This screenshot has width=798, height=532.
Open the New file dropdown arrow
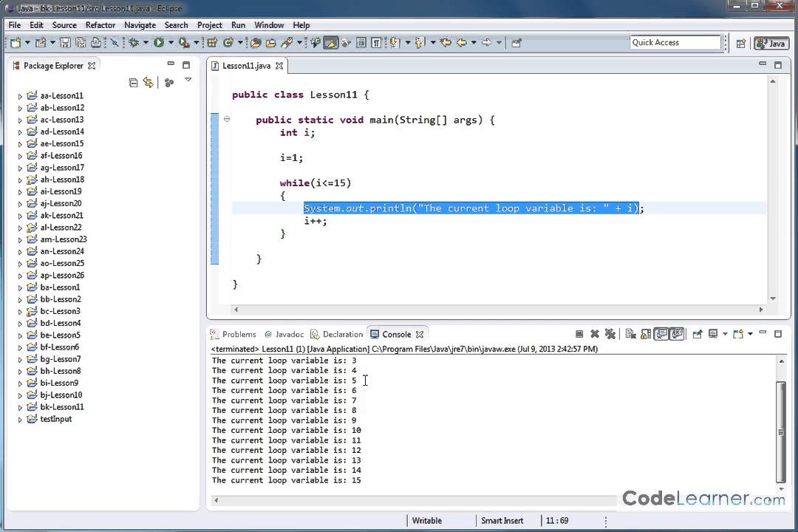point(27,43)
